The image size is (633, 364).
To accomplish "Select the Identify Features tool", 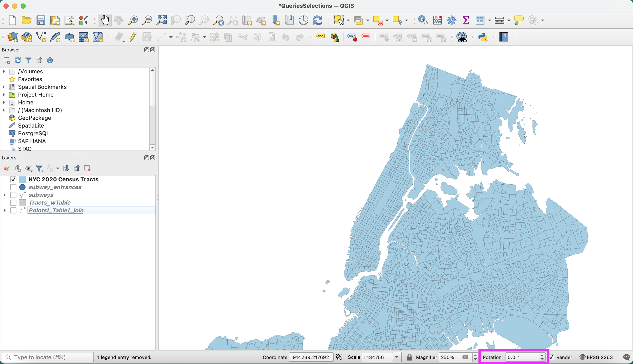I will pos(422,20).
